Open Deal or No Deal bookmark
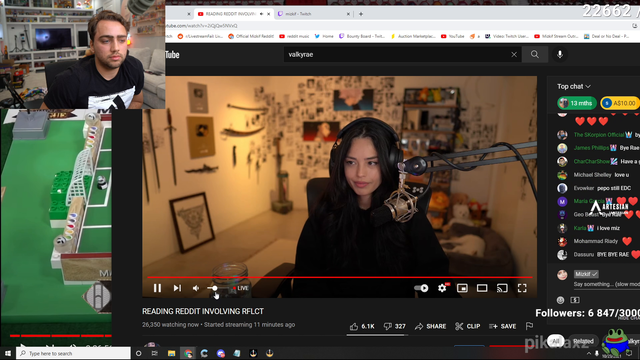Image resolution: width=640 pixels, height=360 pixels. (607, 36)
